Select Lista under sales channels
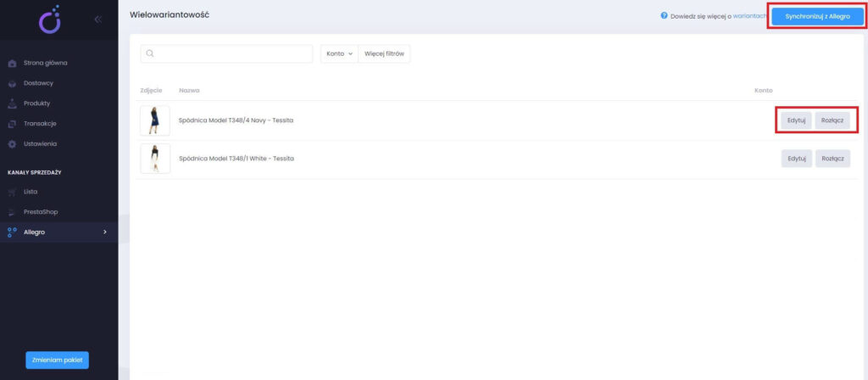 click(31, 192)
